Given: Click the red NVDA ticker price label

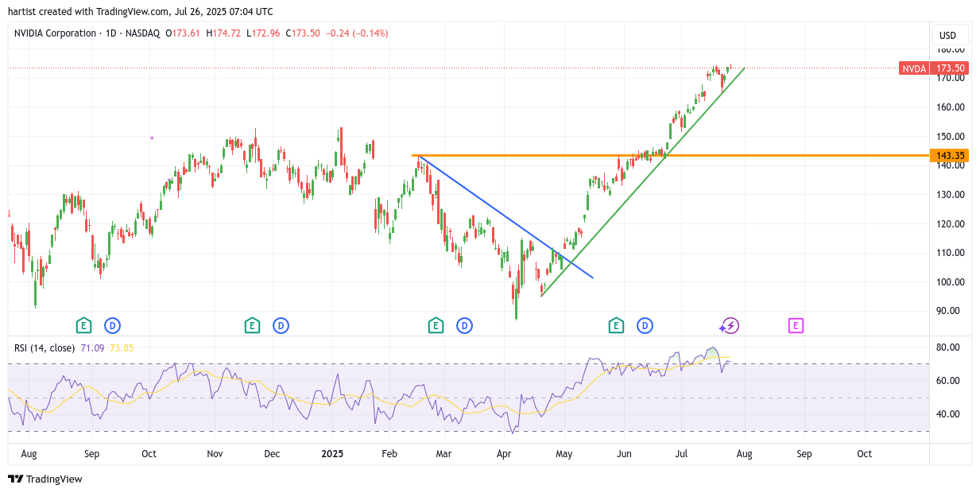Looking at the screenshot, I should point(913,68).
